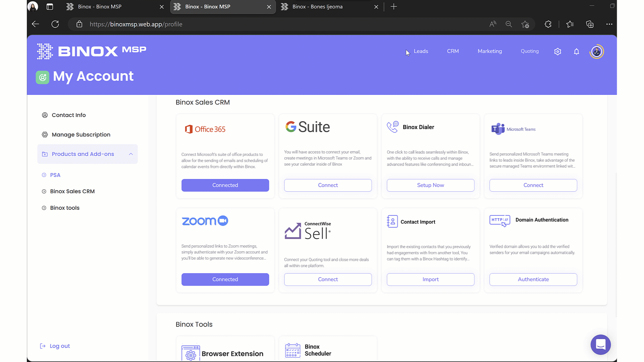644x362 pixels.
Task: Open the user profile avatar in header
Action: [x=596, y=52]
